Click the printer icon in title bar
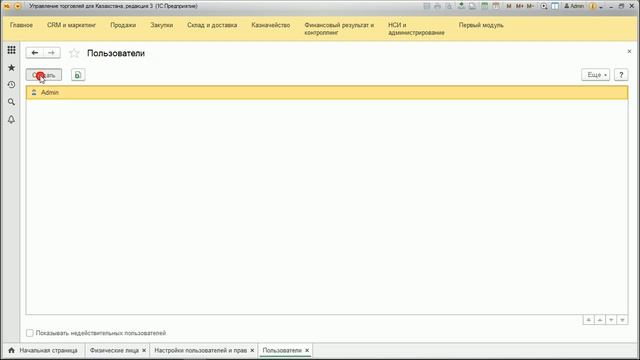 pyautogui.click(x=438, y=6)
